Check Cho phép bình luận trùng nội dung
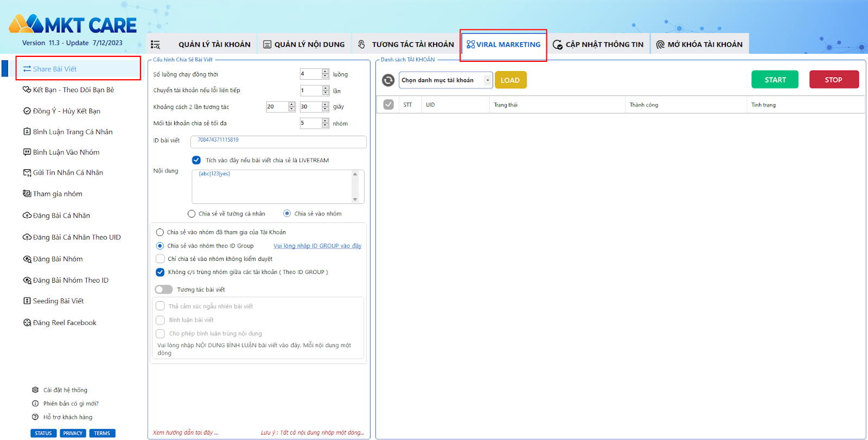Image resolution: width=868 pixels, height=440 pixels. [x=160, y=334]
